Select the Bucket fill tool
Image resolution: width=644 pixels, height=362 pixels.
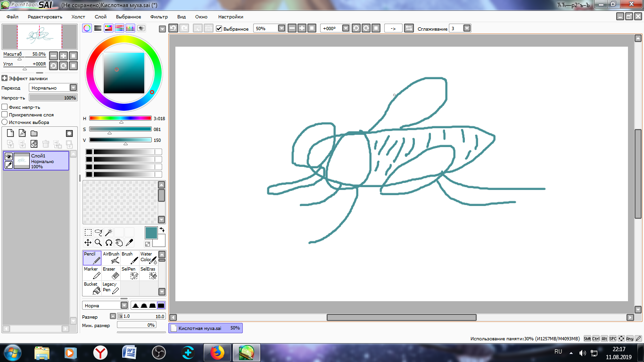(92, 288)
